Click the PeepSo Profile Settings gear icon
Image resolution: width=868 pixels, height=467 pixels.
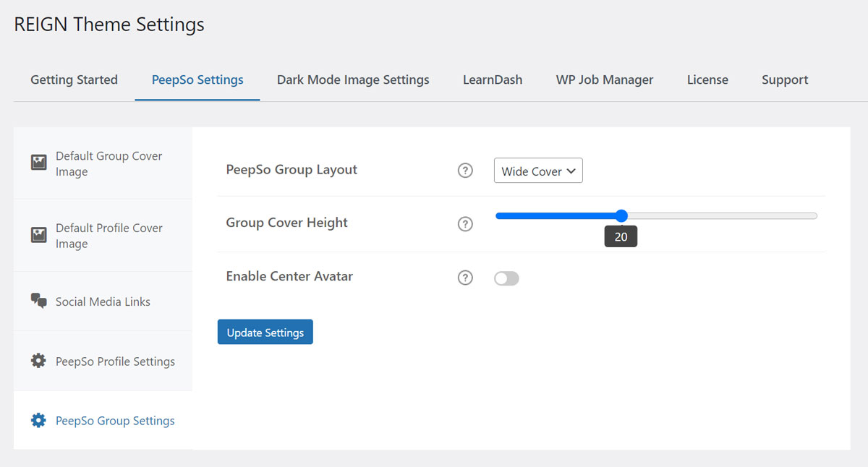tap(38, 361)
